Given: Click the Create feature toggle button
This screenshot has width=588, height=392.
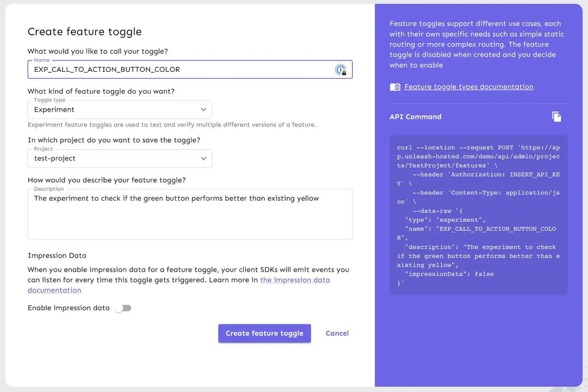Looking at the screenshot, I should coord(264,333).
